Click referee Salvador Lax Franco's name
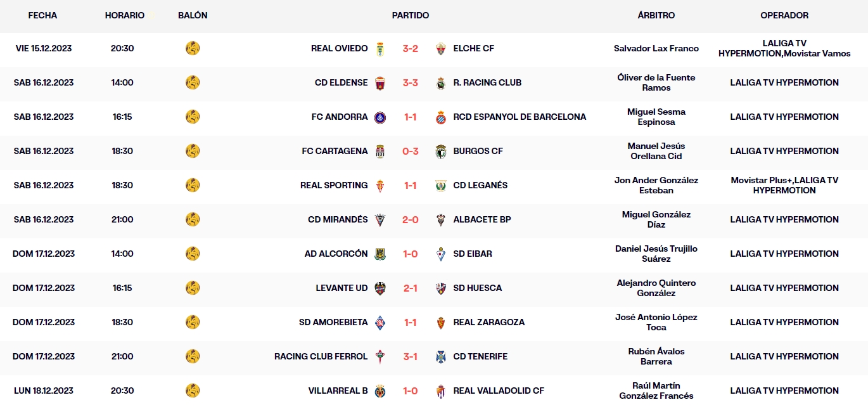Image resolution: width=868 pixels, height=407 pixels. tap(656, 49)
